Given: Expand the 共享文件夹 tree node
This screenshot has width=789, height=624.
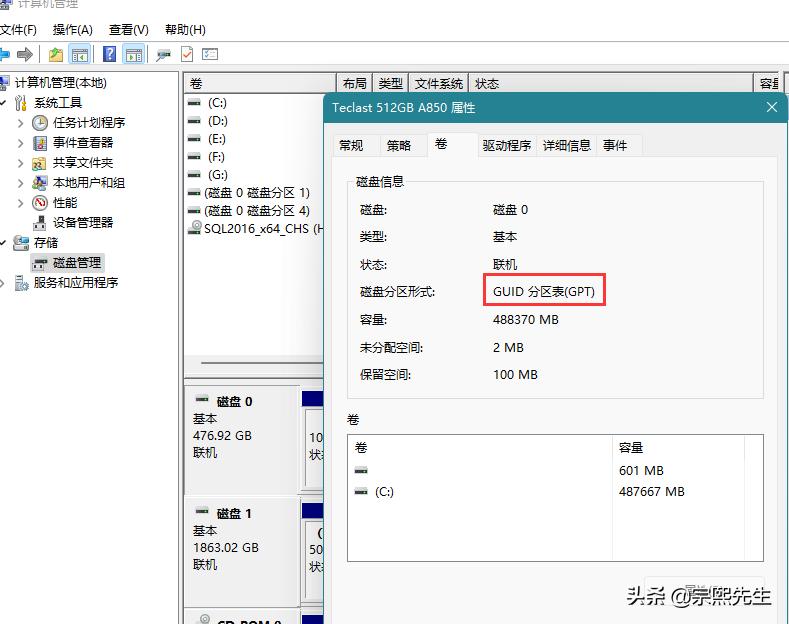Looking at the screenshot, I should (x=20, y=163).
